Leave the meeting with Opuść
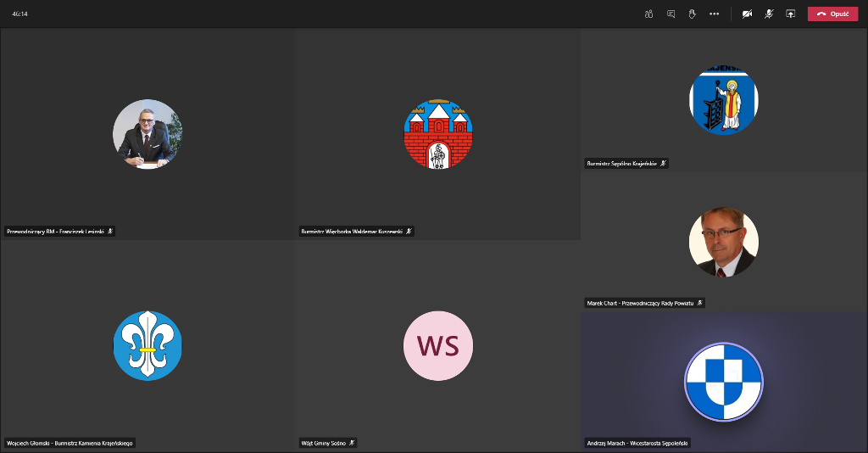This screenshot has width=868, height=453. (x=832, y=14)
